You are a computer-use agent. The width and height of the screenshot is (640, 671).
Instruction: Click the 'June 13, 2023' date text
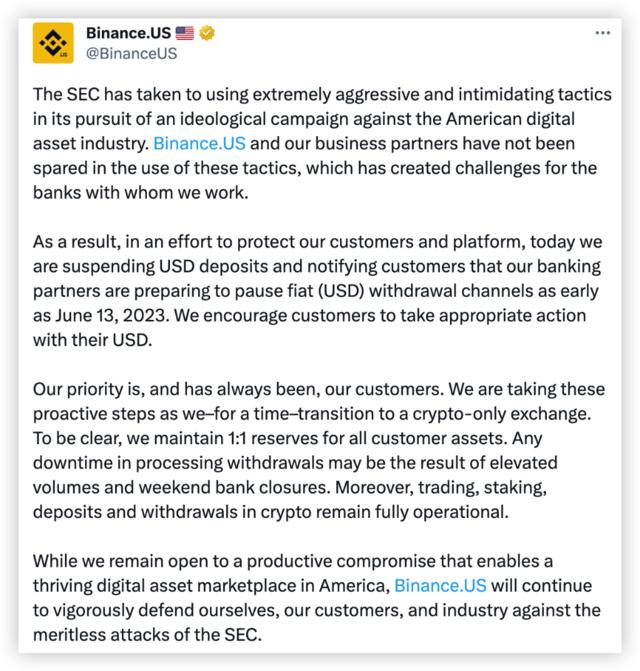112,315
